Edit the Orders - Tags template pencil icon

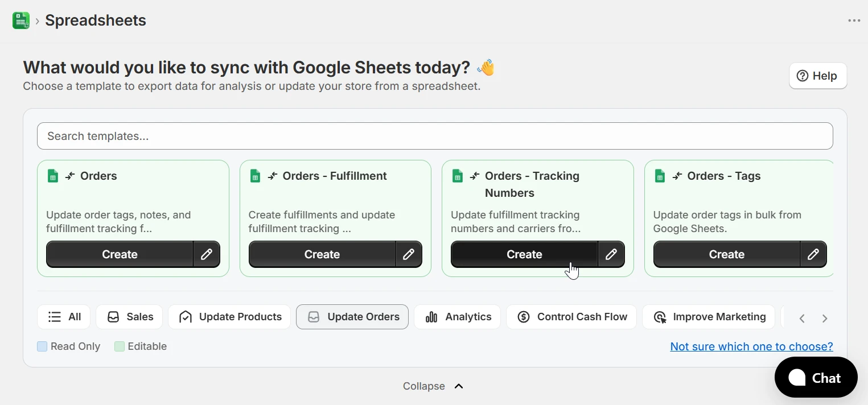coord(813,254)
